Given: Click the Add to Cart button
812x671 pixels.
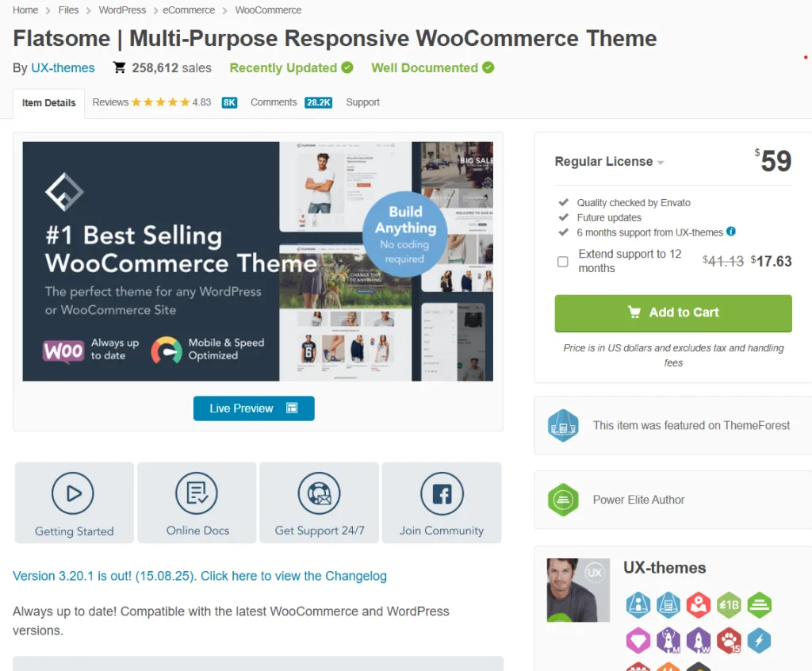Looking at the screenshot, I should coord(673,313).
